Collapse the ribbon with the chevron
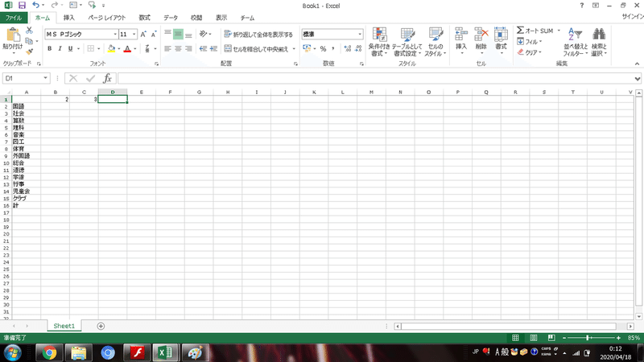This screenshot has width=644, height=362. [637, 64]
